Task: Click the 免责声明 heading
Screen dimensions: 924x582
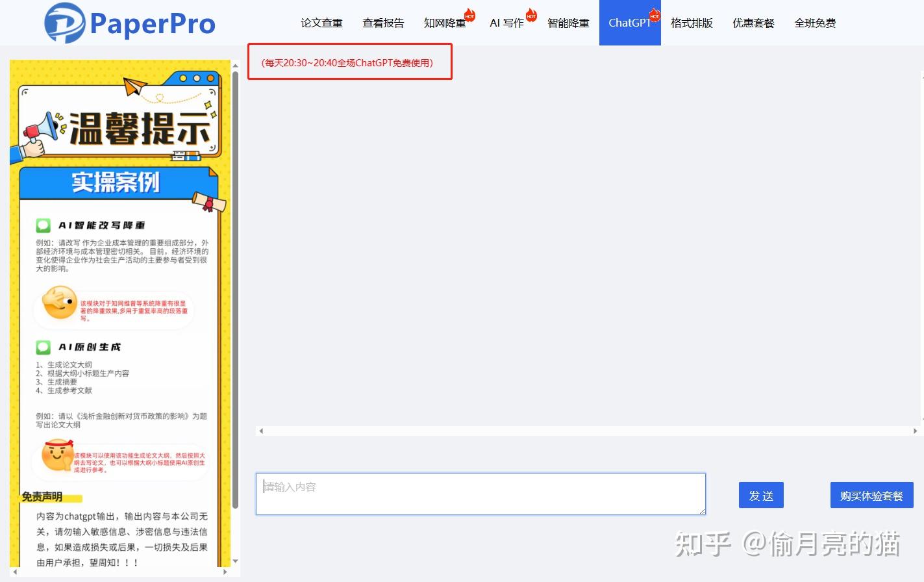Action: pyautogui.click(x=42, y=497)
